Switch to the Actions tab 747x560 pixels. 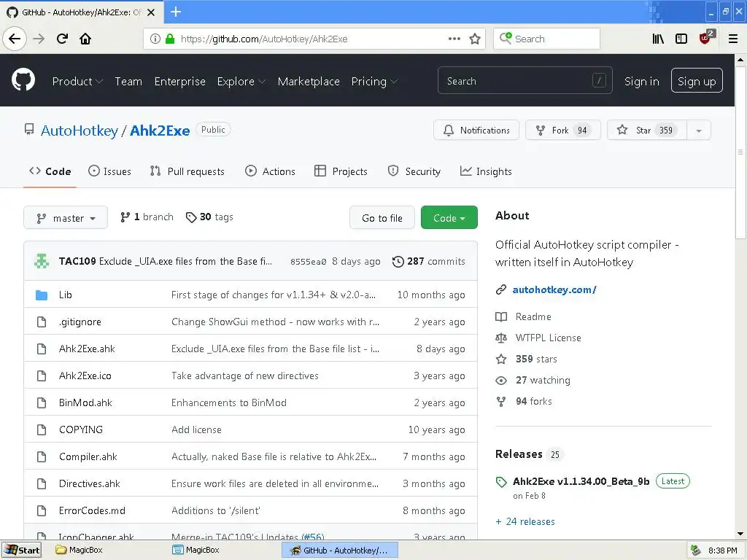270,171
